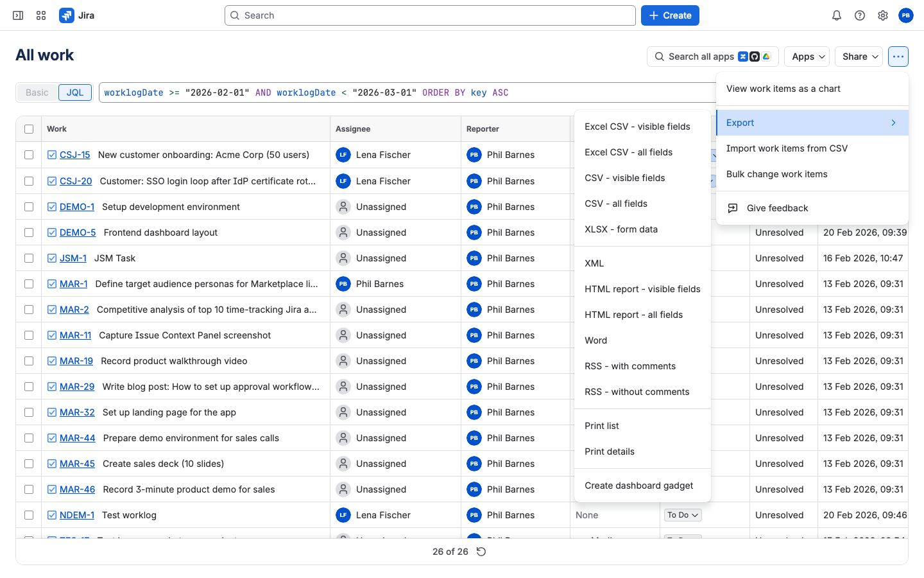The image size is (924, 578).
Task: Check the box for DEMO-1 row
Action: click(x=29, y=207)
